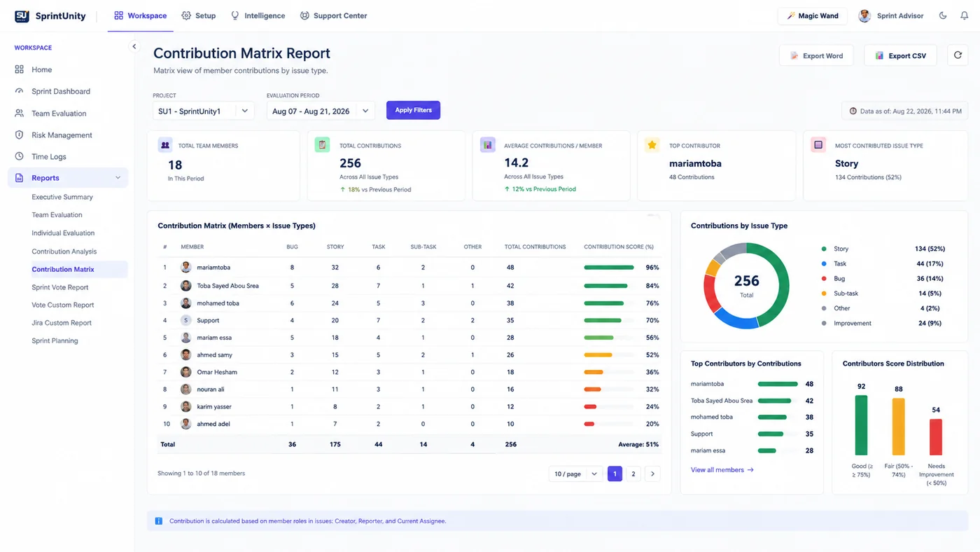This screenshot has width=980, height=552.
Task: Click the Risk Management shield icon
Action: [x=20, y=134]
